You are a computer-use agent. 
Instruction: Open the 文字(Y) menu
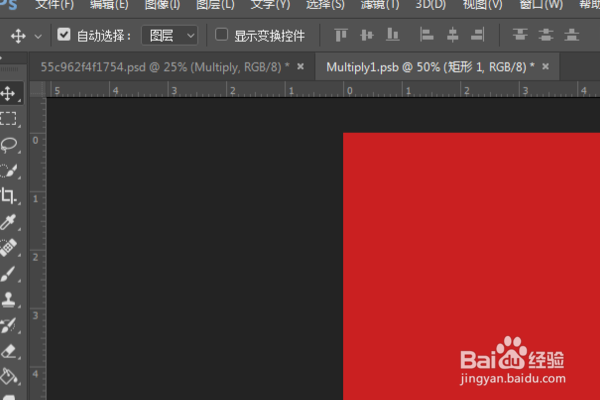tap(270, 5)
